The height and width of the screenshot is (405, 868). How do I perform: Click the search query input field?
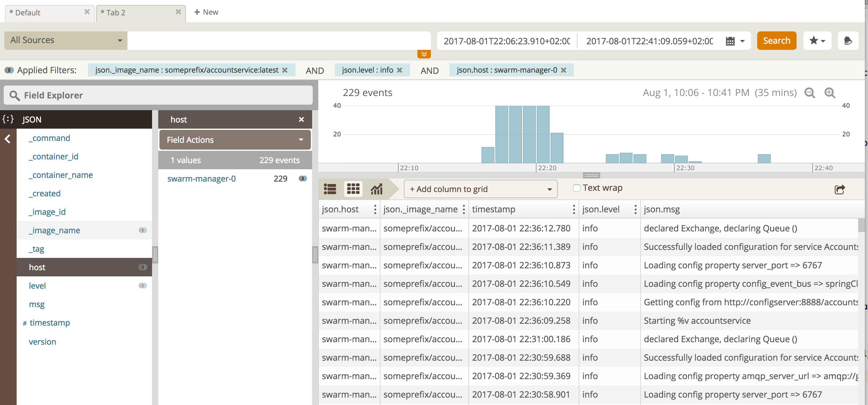(x=279, y=40)
